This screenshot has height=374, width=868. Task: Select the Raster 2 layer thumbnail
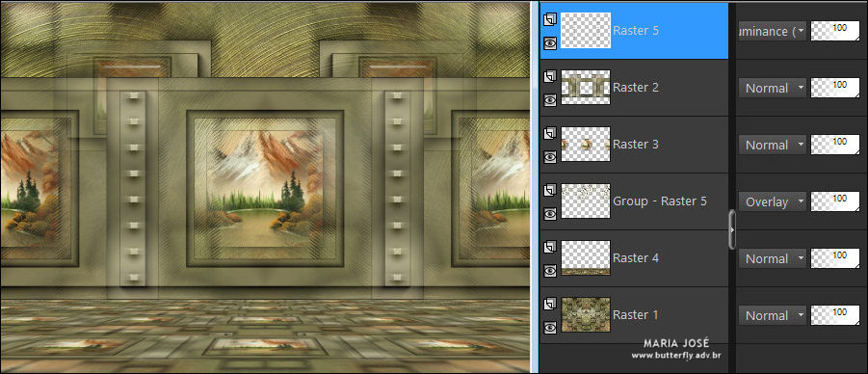[586, 87]
